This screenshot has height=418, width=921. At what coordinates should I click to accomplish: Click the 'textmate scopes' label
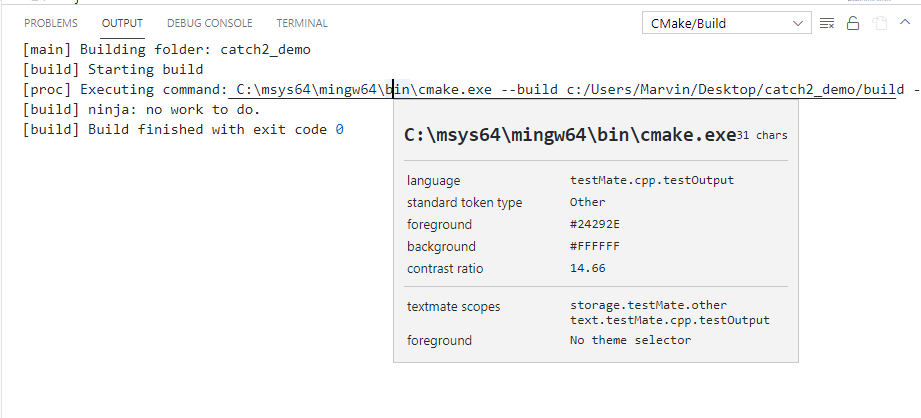pyautogui.click(x=453, y=306)
